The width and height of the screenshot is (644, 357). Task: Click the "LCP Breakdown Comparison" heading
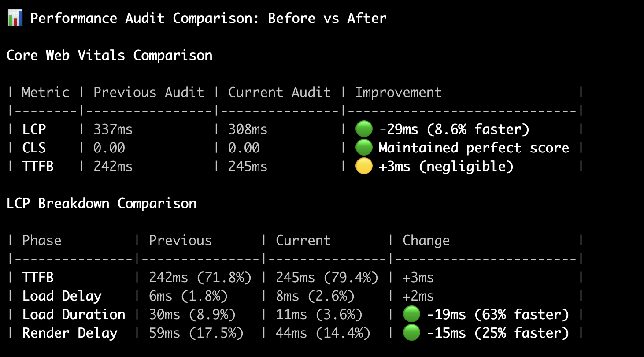pyautogui.click(x=101, y=204)
